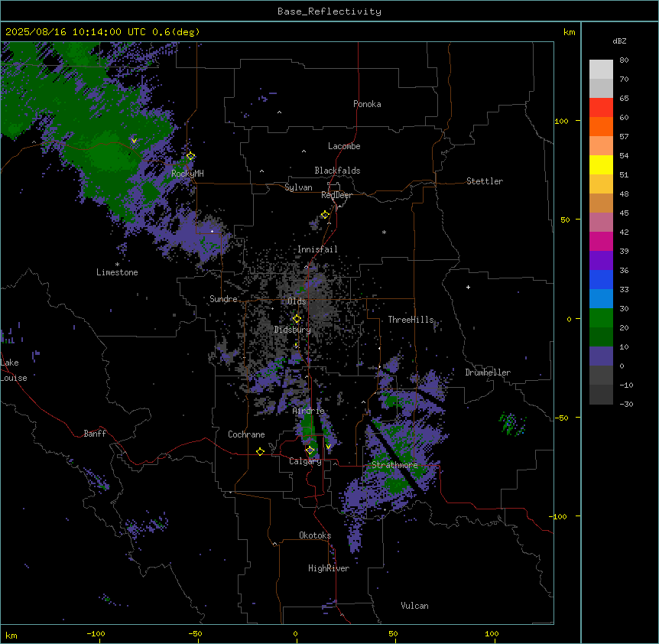Select the ThreeHills label

point(411,320)
